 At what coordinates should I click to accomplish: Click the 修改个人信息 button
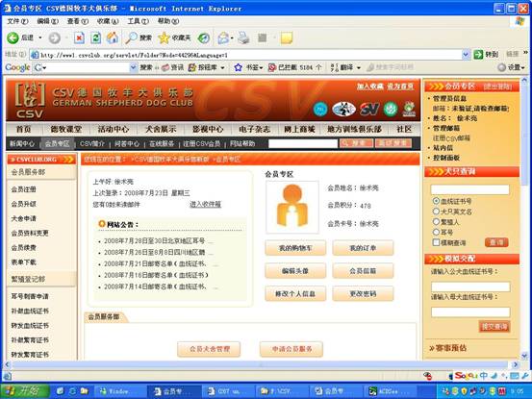(x=295, y=293)
